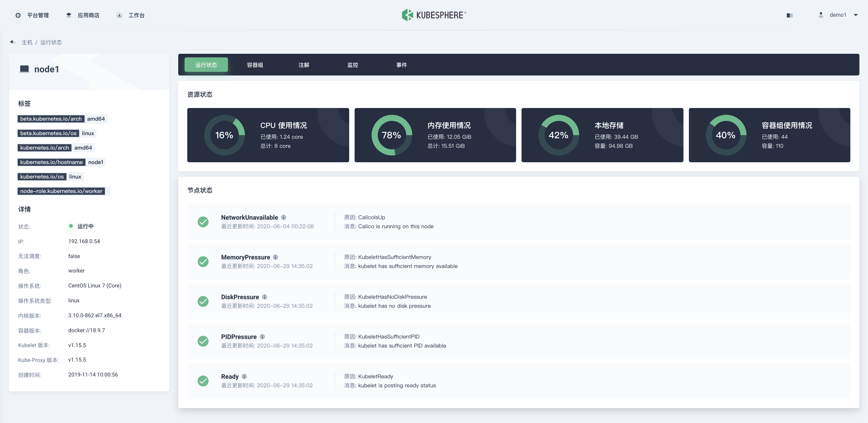Screen dimensions: 868x423
Task: Click the back arrow beside 主机
Action: 13,42
